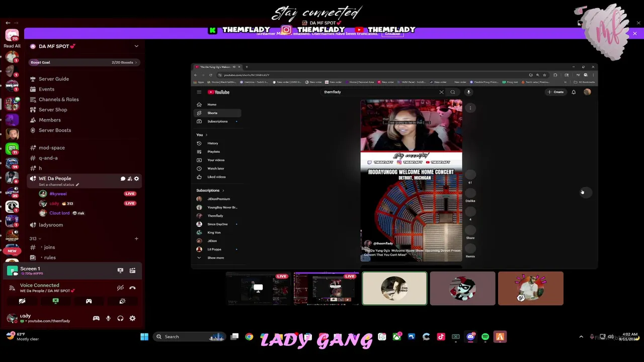Open WE Da People channel settings gear
Screen dimensions: 644x362
click(136, 178)
